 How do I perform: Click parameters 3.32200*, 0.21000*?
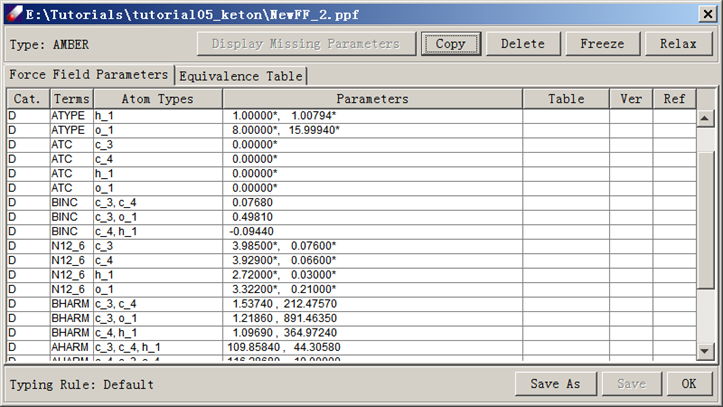click(284, 289)
